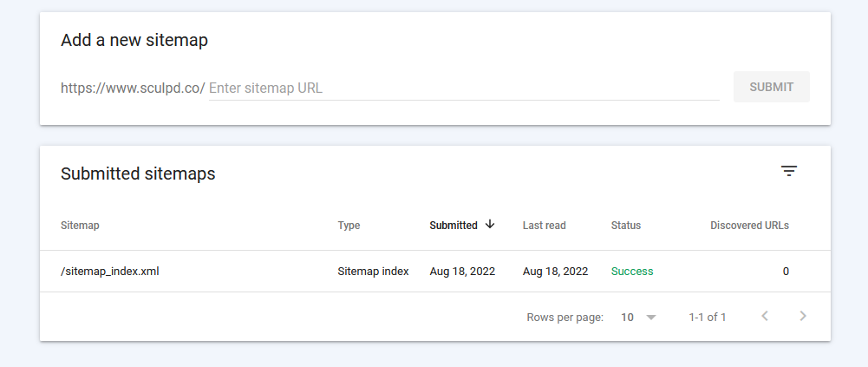The width and height of the screenshot is (868, 367).
Task: Open the /sitemap_index.xml row
Action: [x=435, y=272]
